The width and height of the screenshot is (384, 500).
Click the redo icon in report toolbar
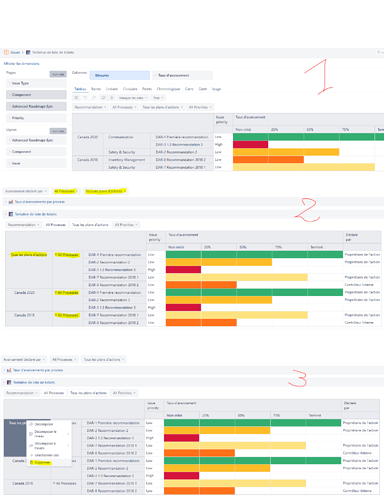94,98
